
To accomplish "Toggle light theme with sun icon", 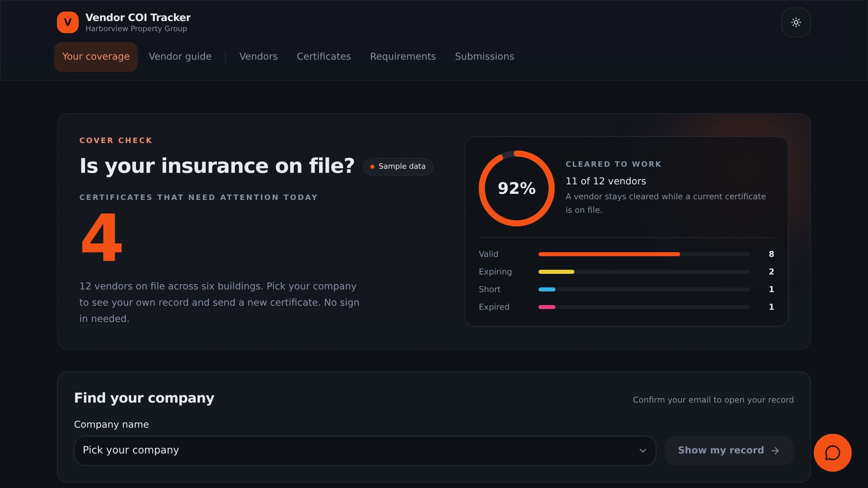I will point(796,22).
